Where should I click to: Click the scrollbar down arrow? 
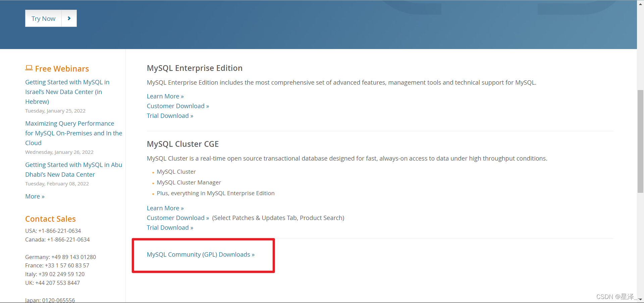[x=640, y=299]
